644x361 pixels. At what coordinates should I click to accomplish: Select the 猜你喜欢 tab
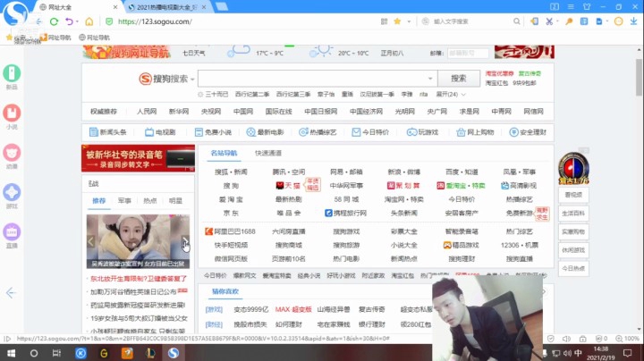point(225,291)
